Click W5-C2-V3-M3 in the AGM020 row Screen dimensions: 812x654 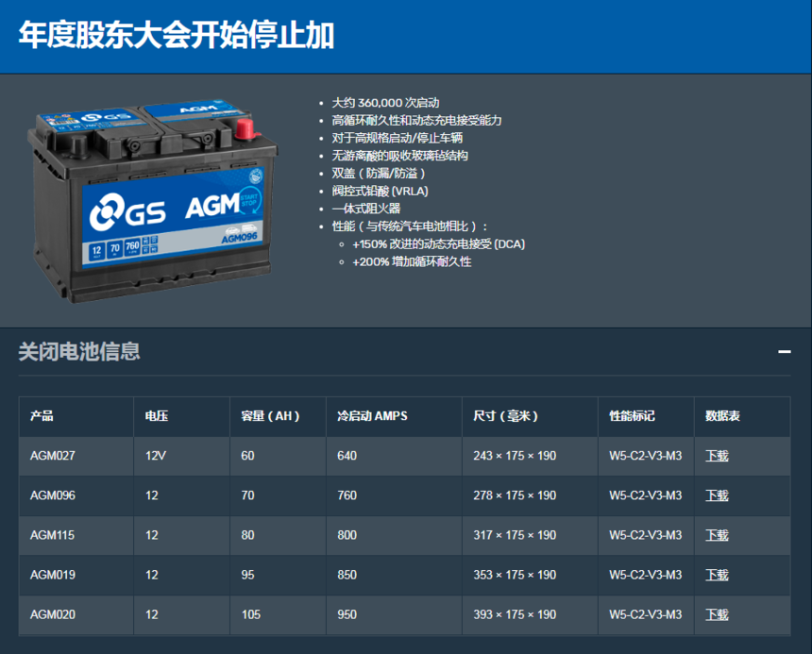pos(645,614)
